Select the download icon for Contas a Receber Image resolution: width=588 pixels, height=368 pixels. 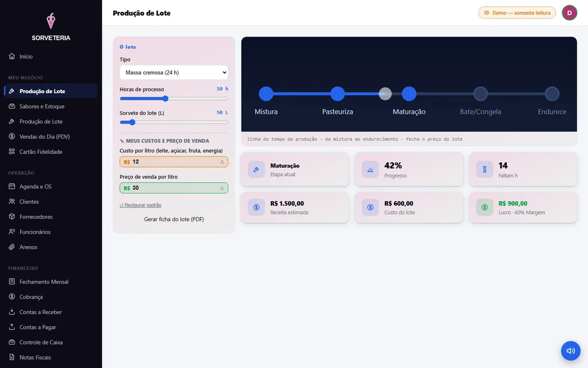12,312
